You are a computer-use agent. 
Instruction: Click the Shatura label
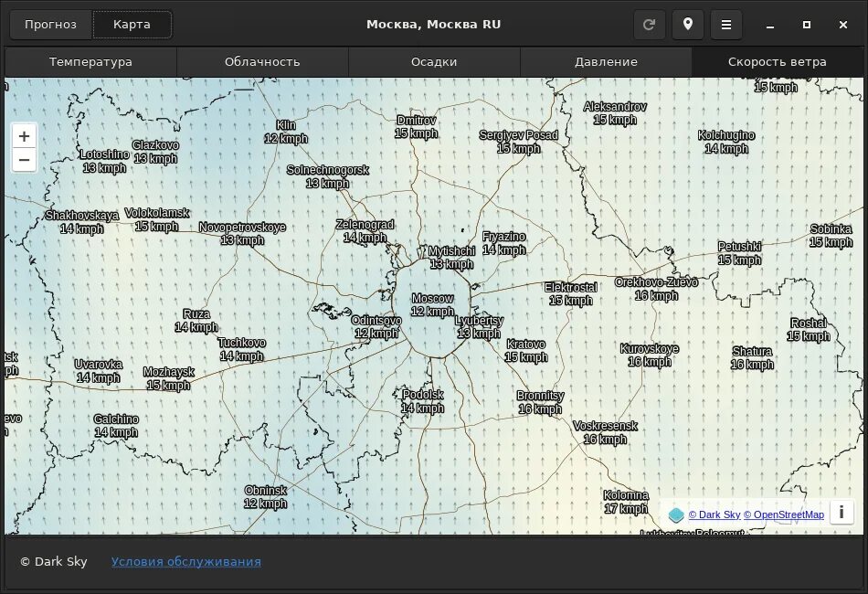(x=752, y=357)
